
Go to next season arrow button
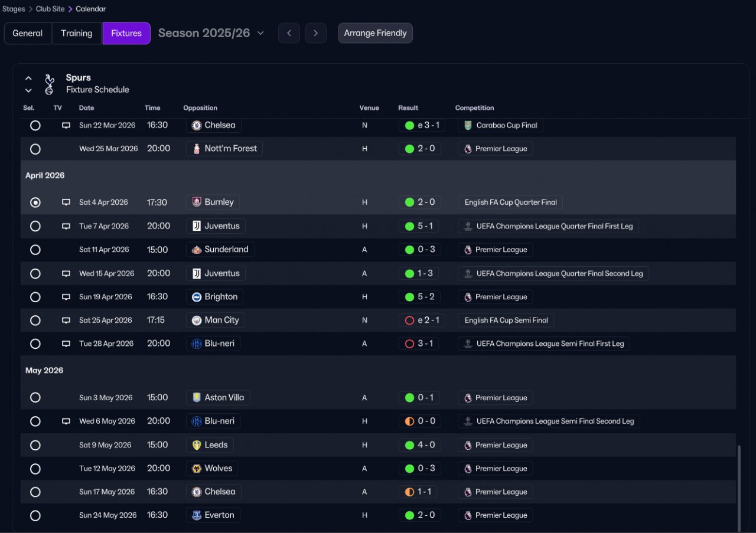(x=315, y=33)
